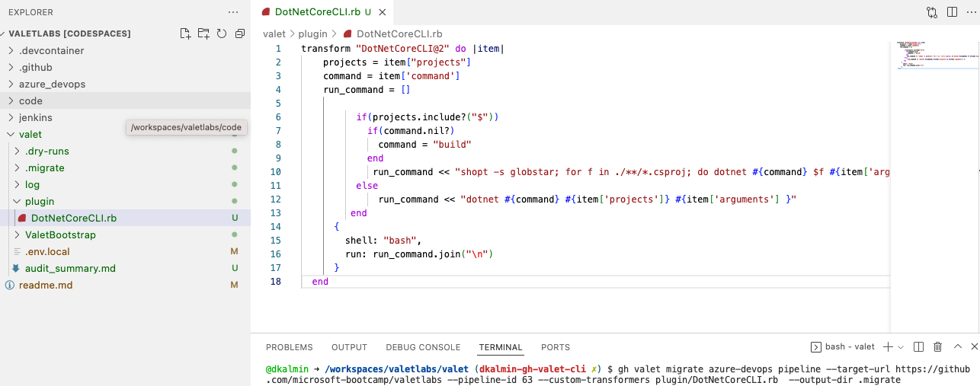This screenshot has height=386, width=980.
Task: Switch to the OUTPUT panel tab
Action: (349, 347)
